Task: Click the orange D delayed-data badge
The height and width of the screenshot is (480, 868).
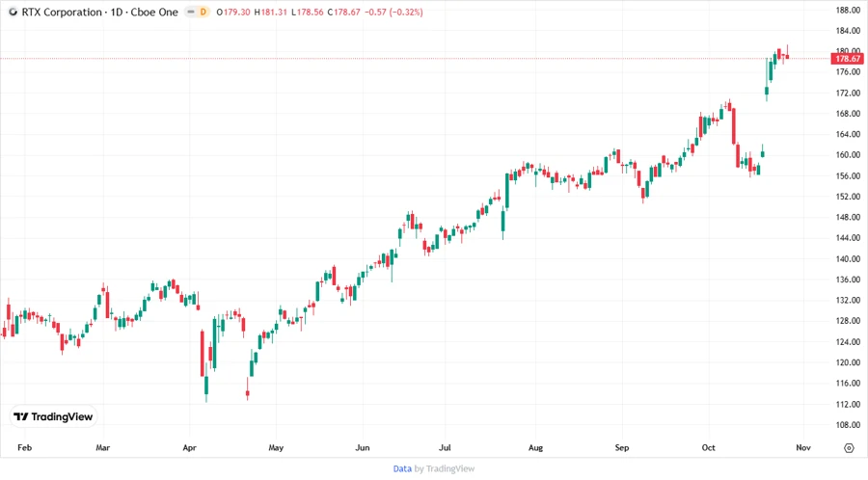Action: 203,12
